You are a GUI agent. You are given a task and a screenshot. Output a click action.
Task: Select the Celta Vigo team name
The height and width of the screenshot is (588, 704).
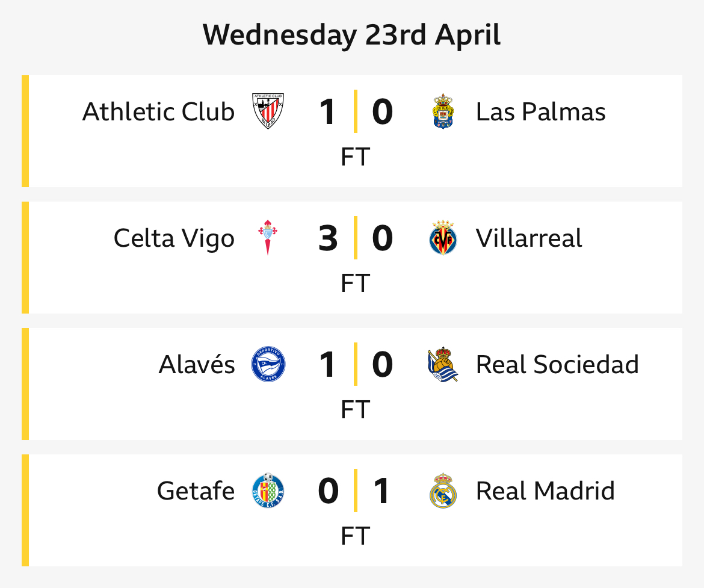(174, 238)
